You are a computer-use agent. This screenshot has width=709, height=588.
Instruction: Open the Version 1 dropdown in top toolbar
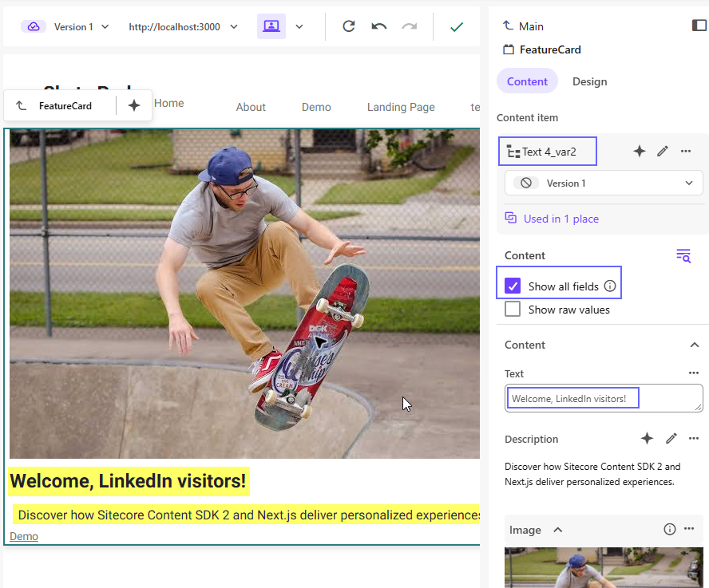81,27
